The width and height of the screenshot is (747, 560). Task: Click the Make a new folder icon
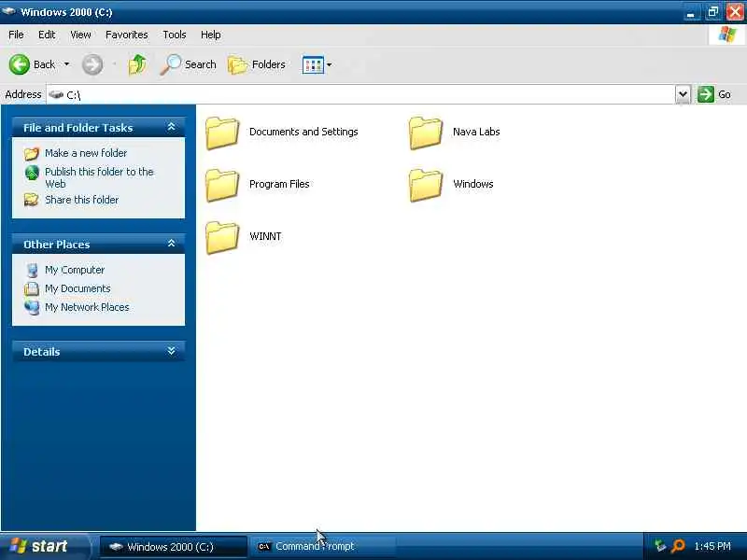(32, 153)
